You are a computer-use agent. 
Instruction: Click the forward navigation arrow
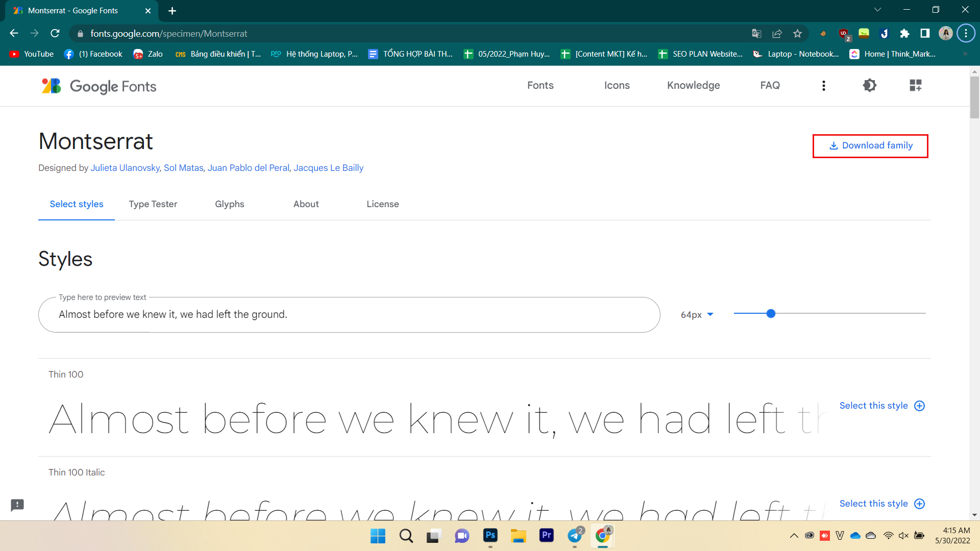(x=34, y=34)
